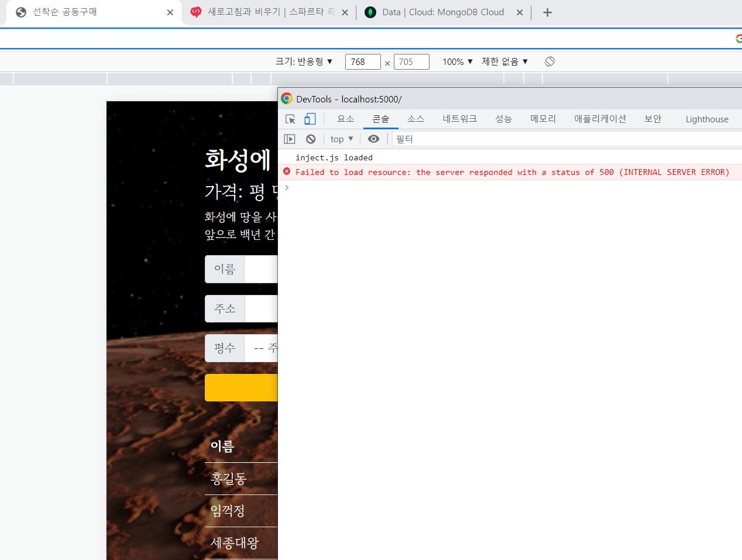742x560 pixels.
Task: Clear console with the ban icon
Action: [x=311, y=139]
